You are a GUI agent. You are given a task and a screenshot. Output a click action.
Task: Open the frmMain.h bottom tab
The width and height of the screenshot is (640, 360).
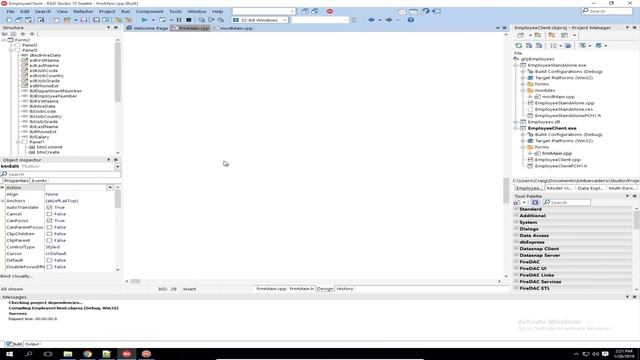pos(302,289)
